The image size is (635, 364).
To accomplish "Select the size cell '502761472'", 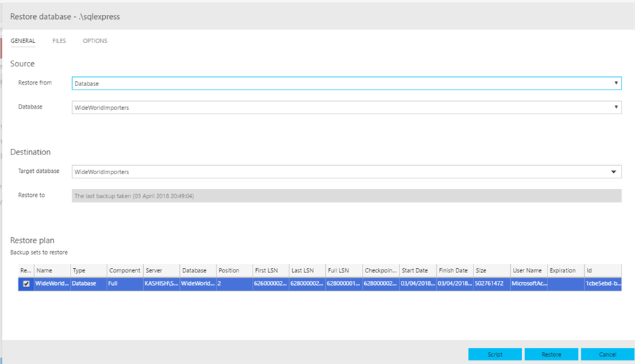I will tap(492, 284).
